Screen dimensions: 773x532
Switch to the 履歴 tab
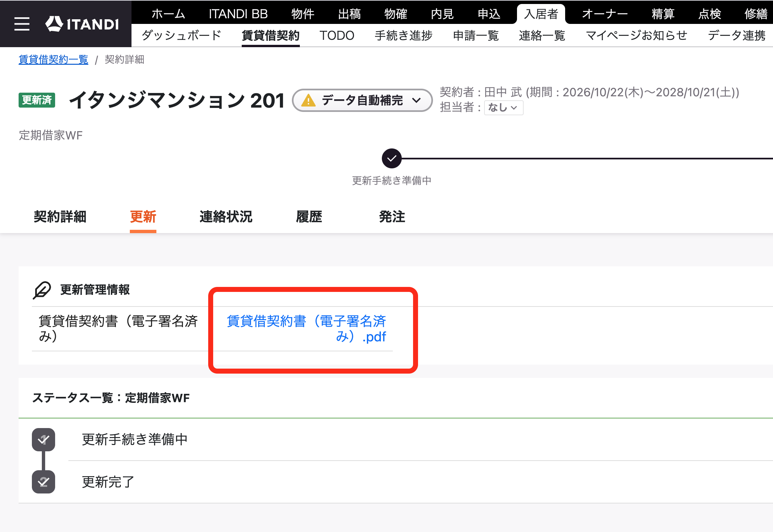tap(309, 217)
